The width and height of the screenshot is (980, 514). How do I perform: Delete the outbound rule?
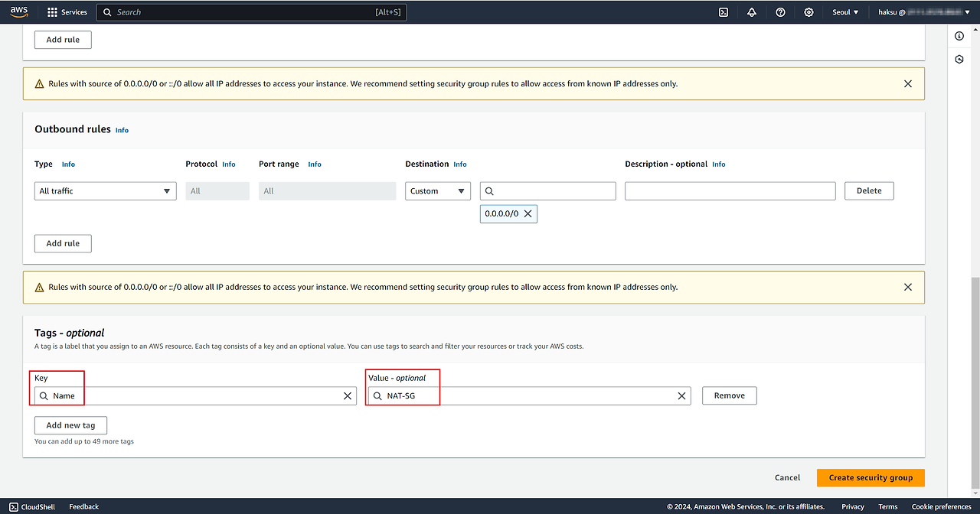coord(869,191)
